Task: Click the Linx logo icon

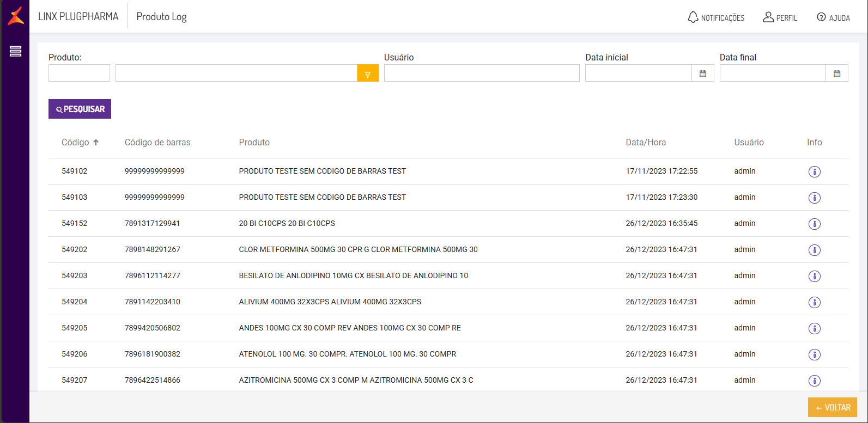Action: tap(16, 16)
